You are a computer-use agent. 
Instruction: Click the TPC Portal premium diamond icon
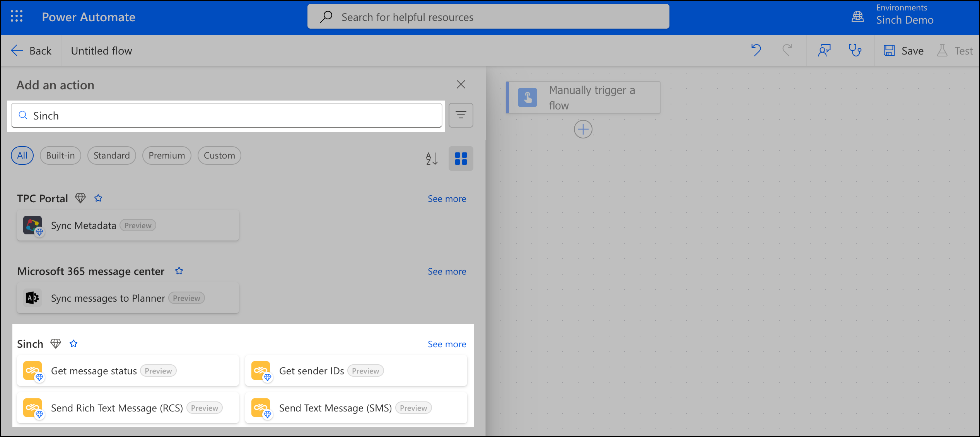point(80,198)
